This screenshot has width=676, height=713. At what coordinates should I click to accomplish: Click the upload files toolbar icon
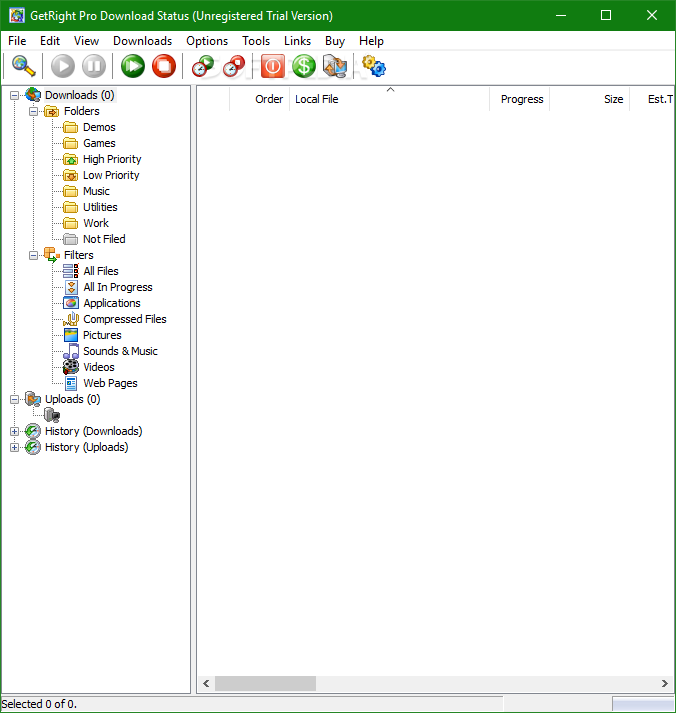tap(335, 66)
